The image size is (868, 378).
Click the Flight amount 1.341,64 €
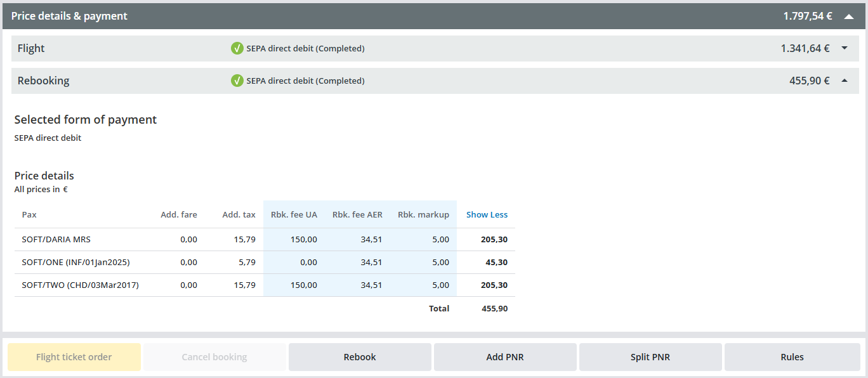tap(805, 48)
